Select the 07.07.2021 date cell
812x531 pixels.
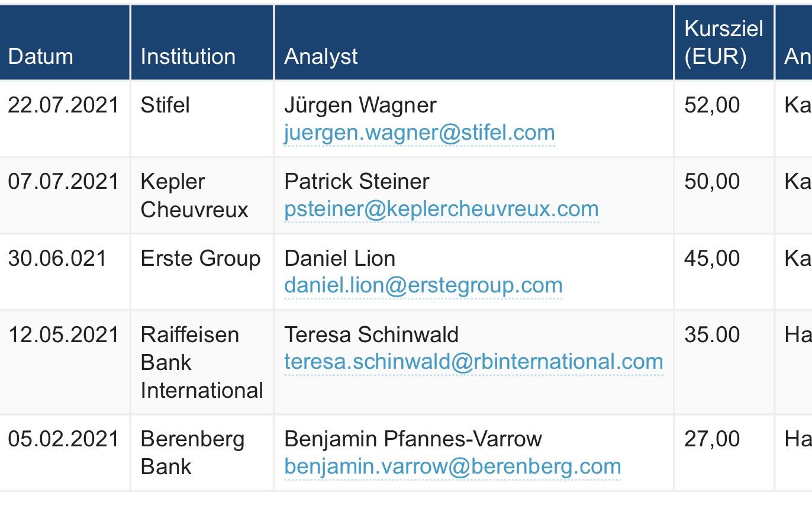(63, 182)
